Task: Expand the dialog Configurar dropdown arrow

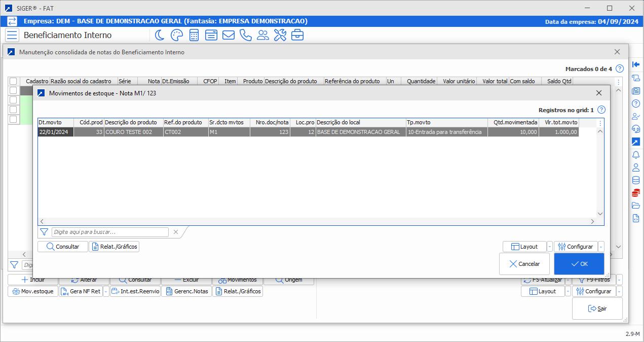Action: click(x=601, y=247)
